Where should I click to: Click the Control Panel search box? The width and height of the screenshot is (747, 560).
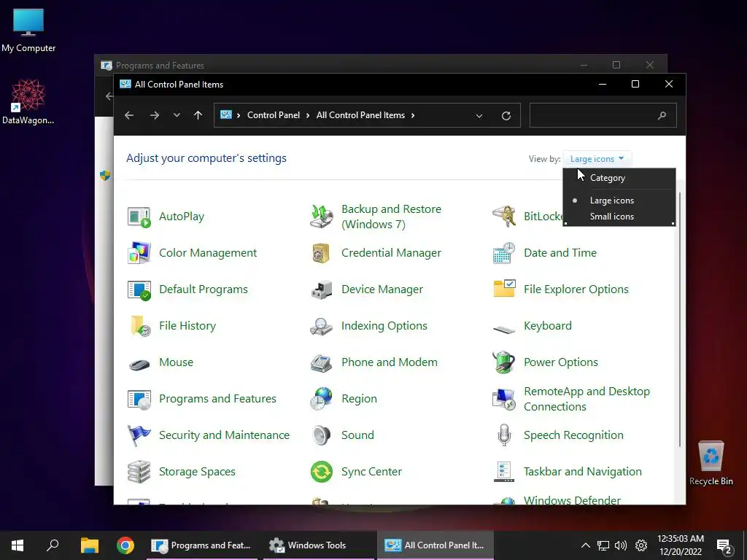[x=603, y=115]
